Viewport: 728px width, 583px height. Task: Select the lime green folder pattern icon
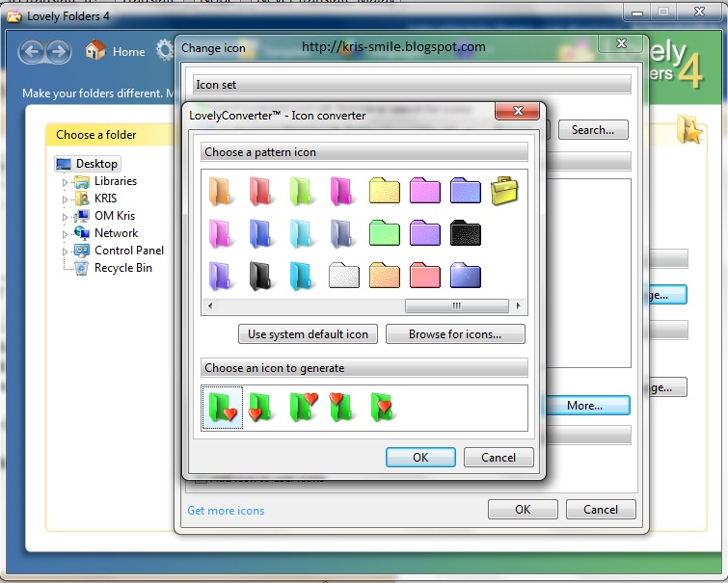click(x=301, y=191)
